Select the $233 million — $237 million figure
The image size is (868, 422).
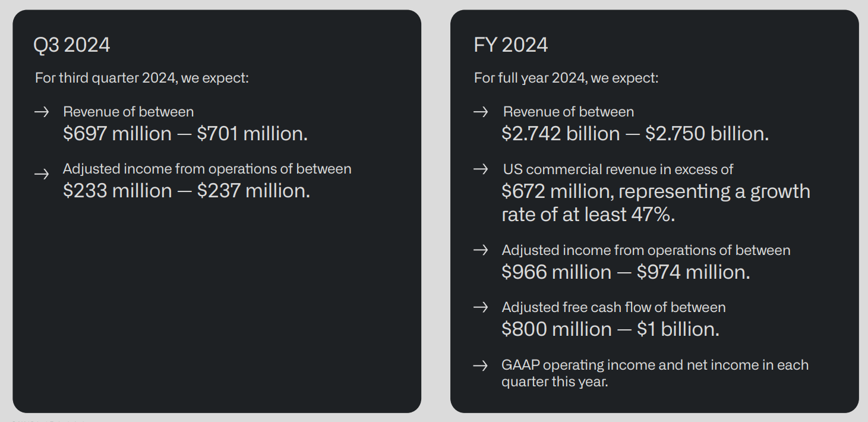tap(187, 191)
